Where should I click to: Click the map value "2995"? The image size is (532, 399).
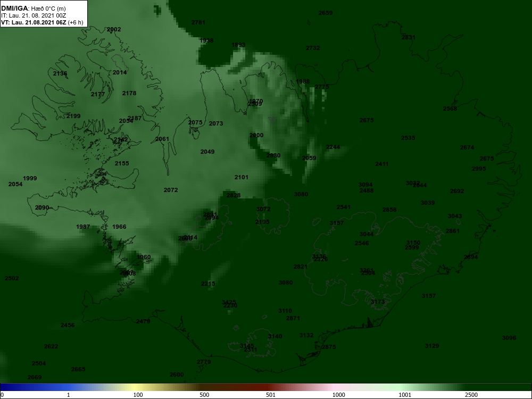(x=479, y=169)
